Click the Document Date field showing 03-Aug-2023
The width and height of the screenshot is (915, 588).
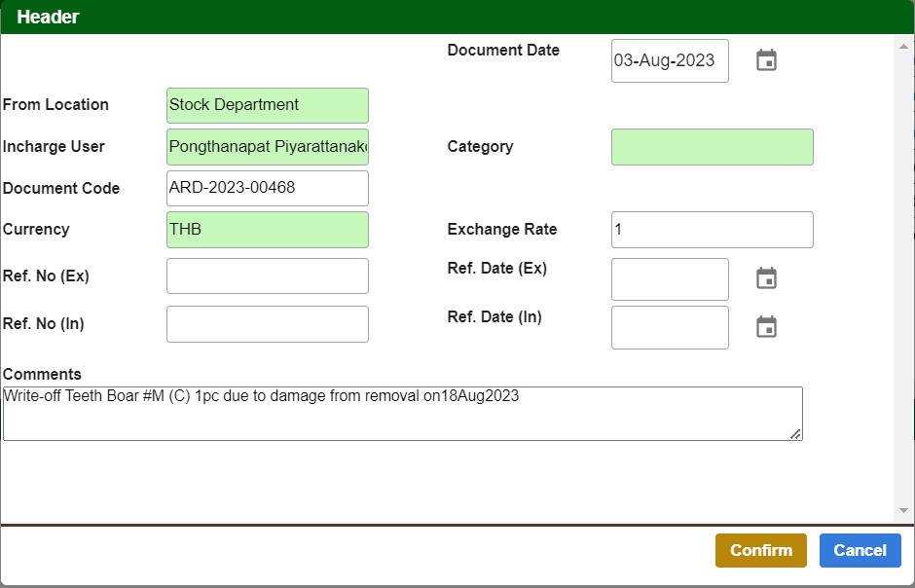click(x=669, y=60)
